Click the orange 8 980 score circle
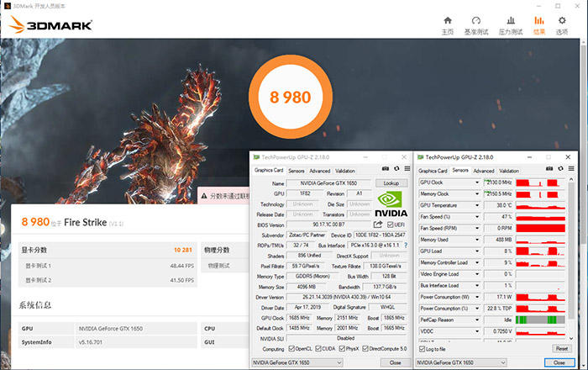Image resolution: width=588 pixels, height=370 pixels. click(291, 97)
